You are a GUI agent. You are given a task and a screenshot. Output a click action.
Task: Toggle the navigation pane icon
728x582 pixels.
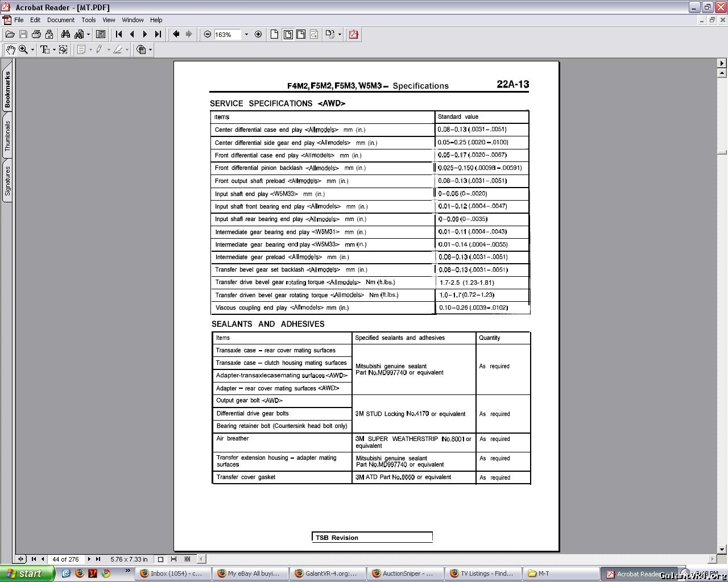click(101, 35)
